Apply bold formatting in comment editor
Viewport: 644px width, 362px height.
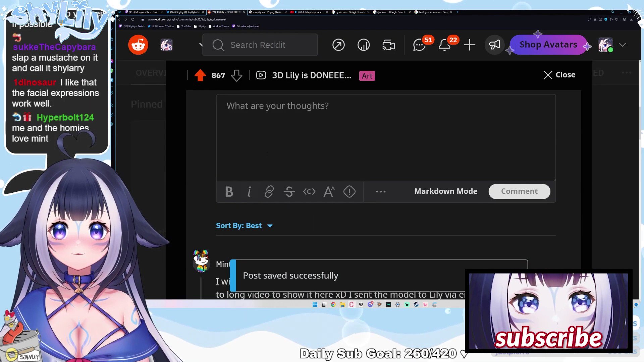click(229, 192)
